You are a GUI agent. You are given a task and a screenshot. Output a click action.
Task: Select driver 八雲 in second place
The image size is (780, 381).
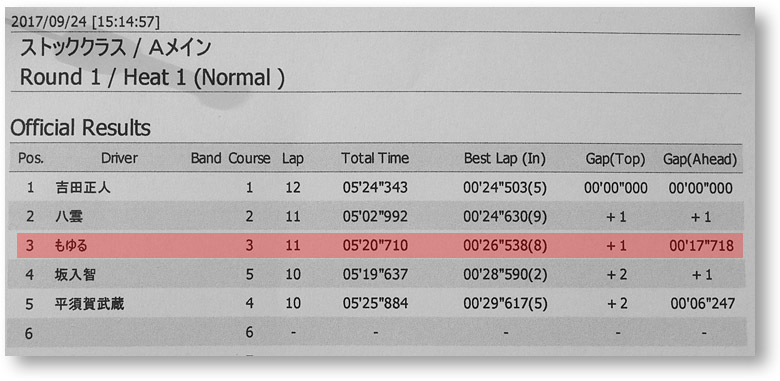(x=68, y=216)
